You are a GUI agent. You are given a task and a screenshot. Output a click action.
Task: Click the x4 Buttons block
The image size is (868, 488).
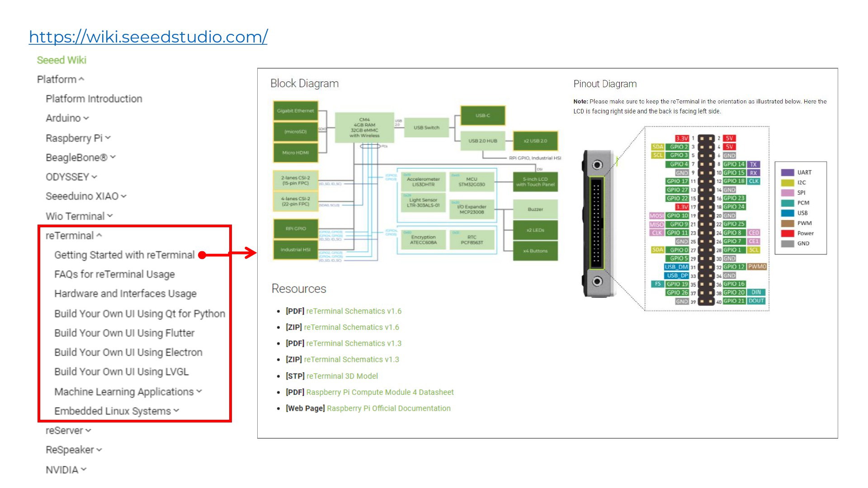(535, 251)
